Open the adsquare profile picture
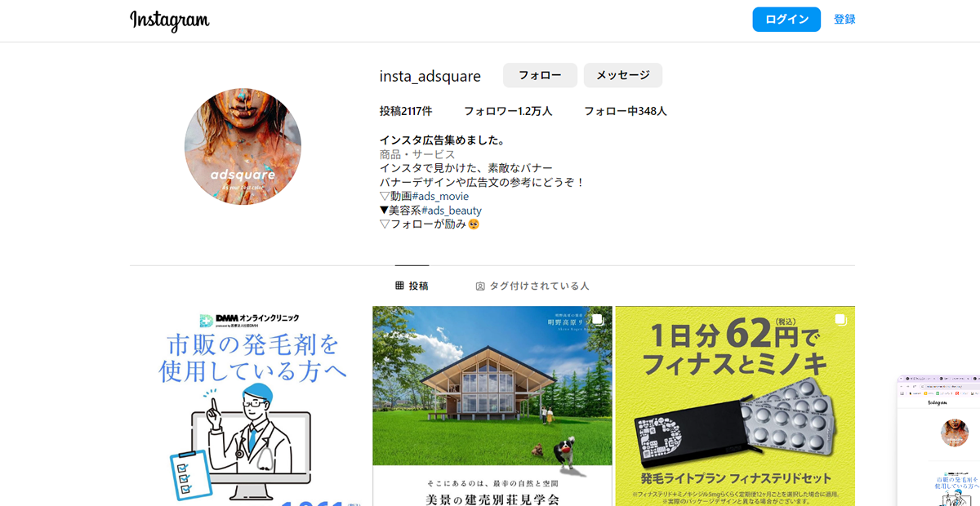The width and height of the screenshot is (980, 506). (x=243, y=147)
